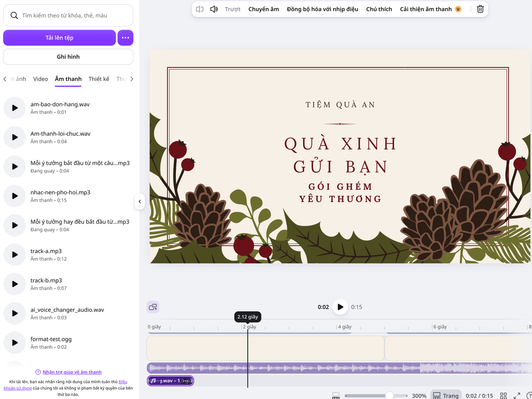This screenshot has width=532, height=399.
Task: Switch to the Video tab
Action: click(41, 79)
